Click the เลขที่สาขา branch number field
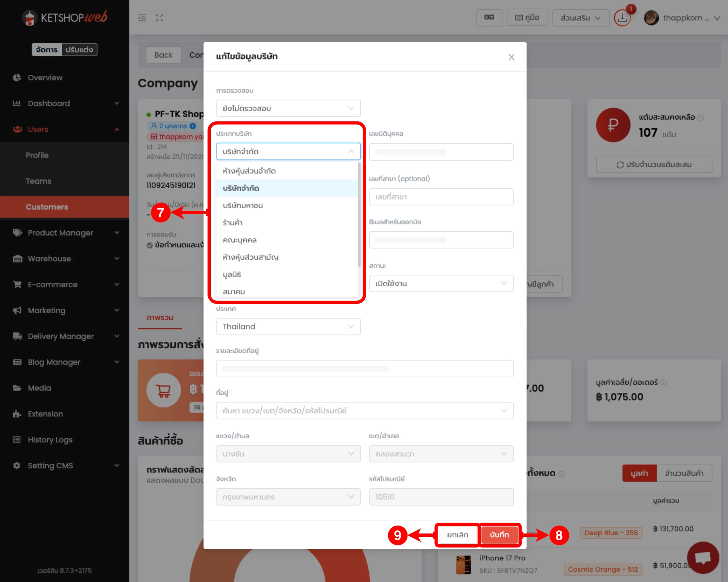Viewport: 728px width, 582px height. tap(441, 197)
